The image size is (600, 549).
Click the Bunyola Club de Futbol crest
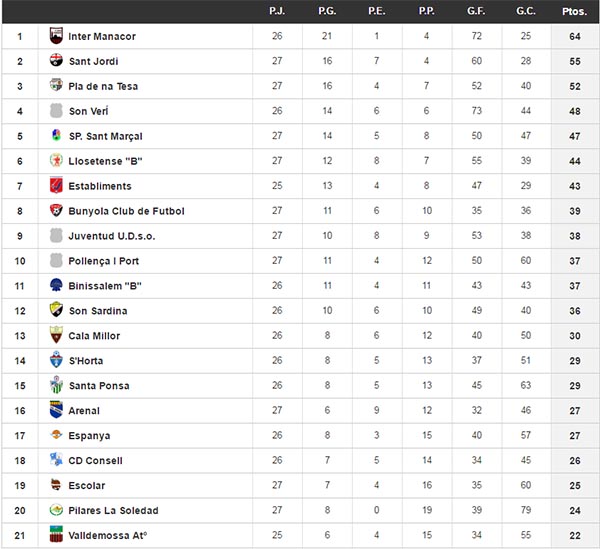(56, 210)
